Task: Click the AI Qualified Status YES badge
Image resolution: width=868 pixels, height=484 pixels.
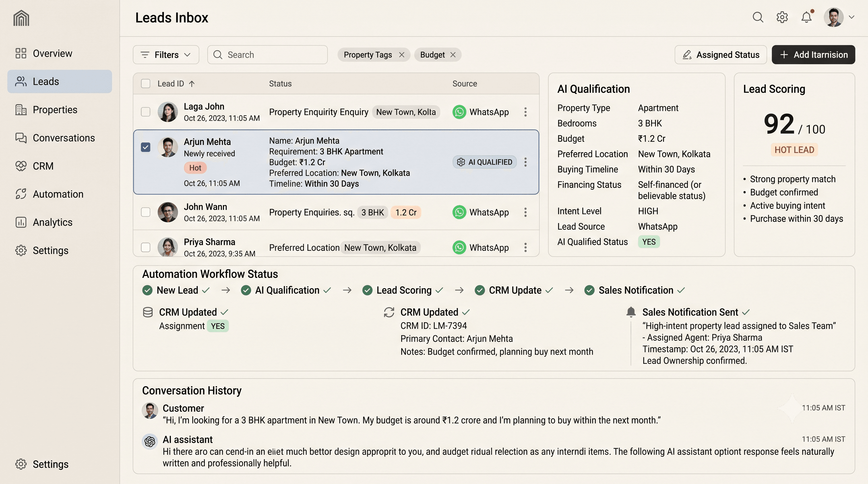Action: tap(649, 242)
